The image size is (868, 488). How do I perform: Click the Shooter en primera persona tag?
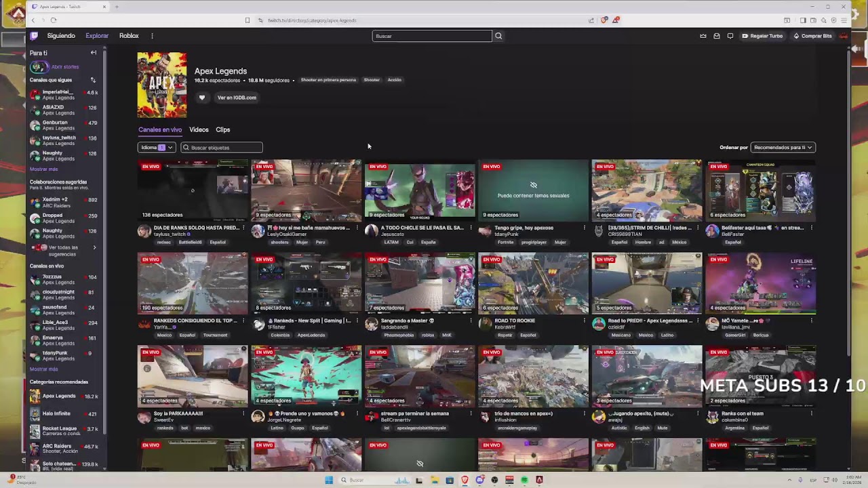(328, 80)
